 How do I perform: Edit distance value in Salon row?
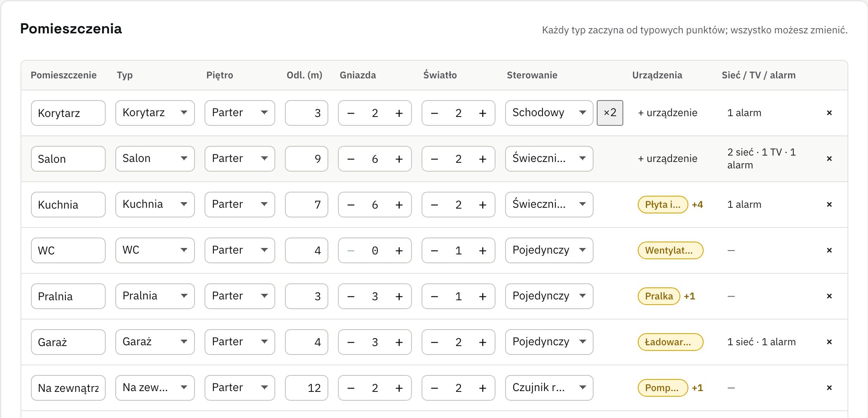[x=307, y=159]
